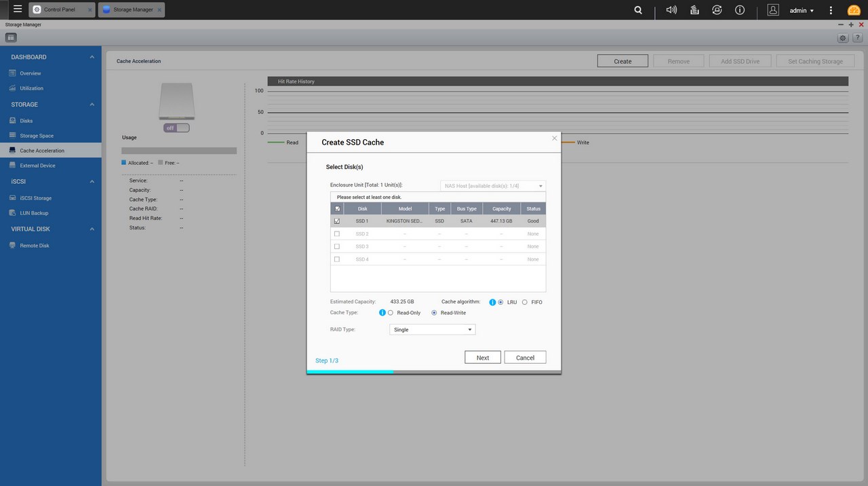Click the Create button

pos(623,61)
